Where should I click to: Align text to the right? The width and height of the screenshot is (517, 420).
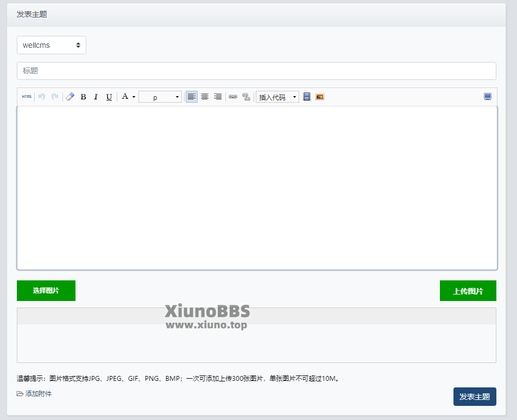218,97
